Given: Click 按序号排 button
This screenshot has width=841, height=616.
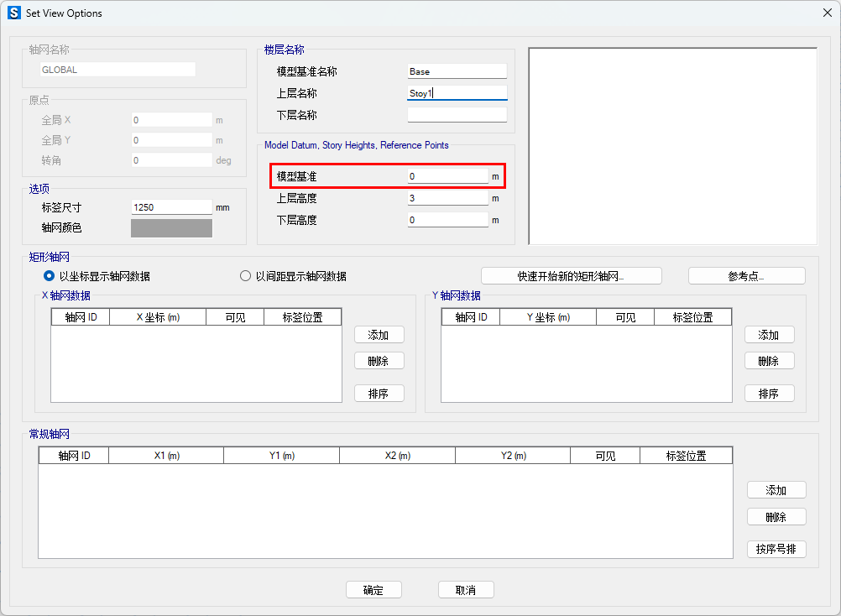Looking at the screenshot, I should (x=776, y=550).
